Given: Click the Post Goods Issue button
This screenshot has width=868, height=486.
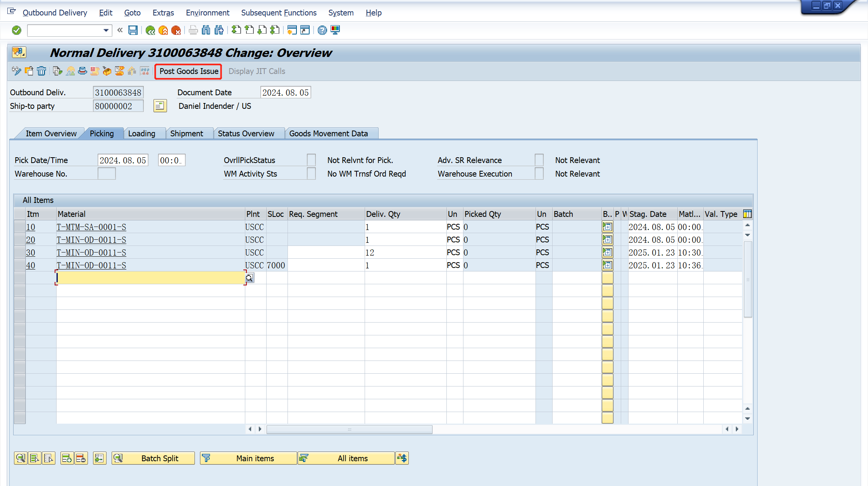Looking at the screenshot, I should coord(188,71).
